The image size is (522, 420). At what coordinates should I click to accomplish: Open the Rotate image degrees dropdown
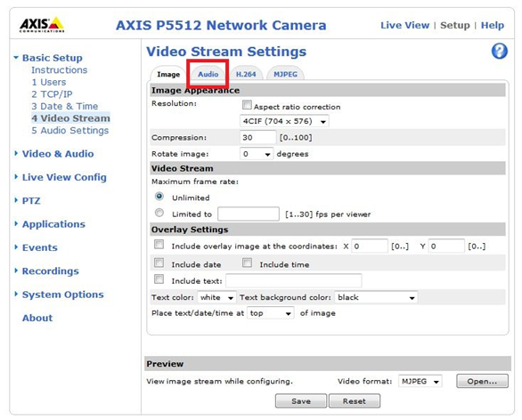coord(257,154)
